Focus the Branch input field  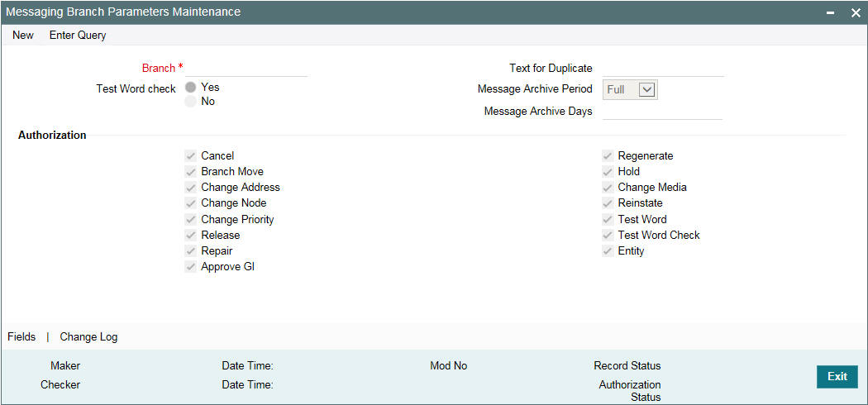coord(246,68)
